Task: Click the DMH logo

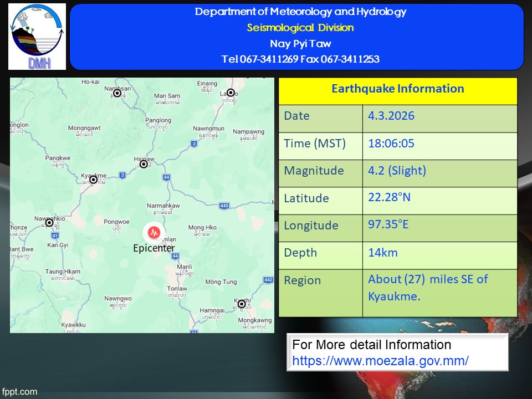Action: click(x=37, y=37)
